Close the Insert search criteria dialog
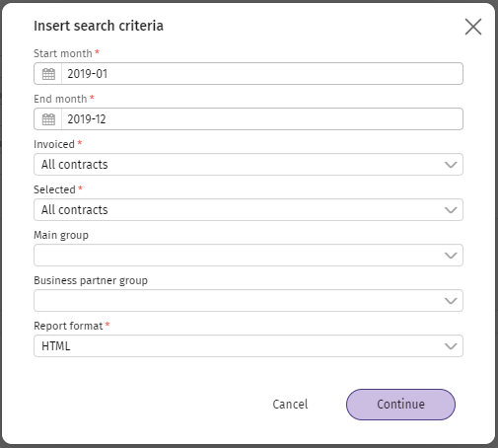 (473, 27)
